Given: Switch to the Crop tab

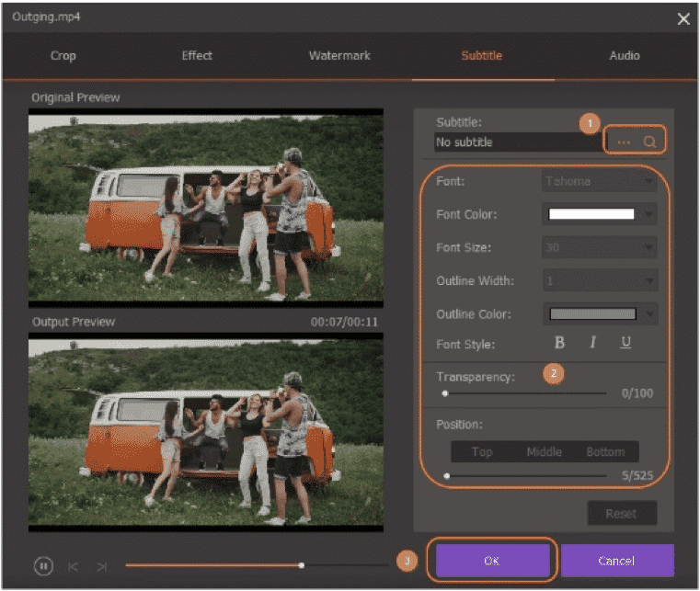Looking at the screenshot, I should click(x=63, y=56).
